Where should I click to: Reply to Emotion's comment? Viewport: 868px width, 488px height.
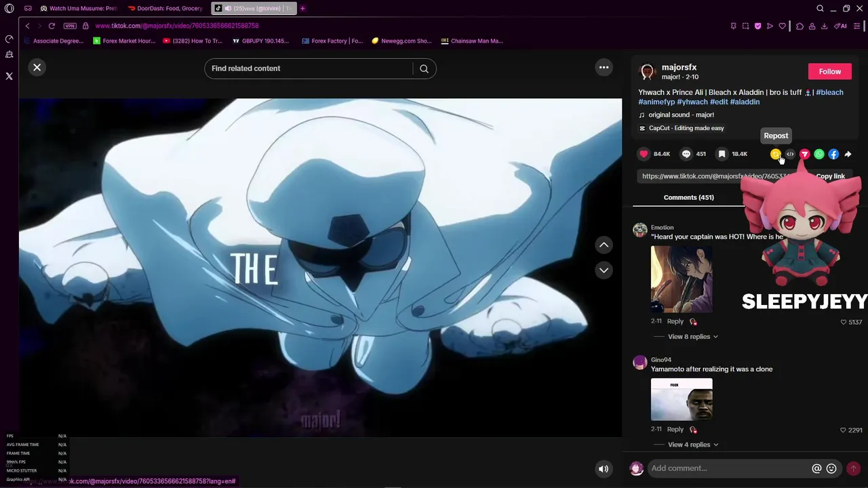point(675,321)
